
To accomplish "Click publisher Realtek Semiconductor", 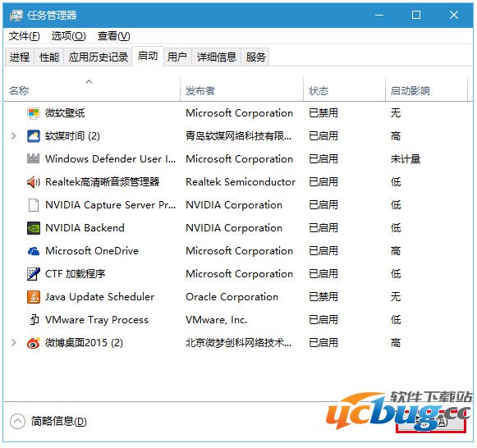I will click(x=241, y=182).
